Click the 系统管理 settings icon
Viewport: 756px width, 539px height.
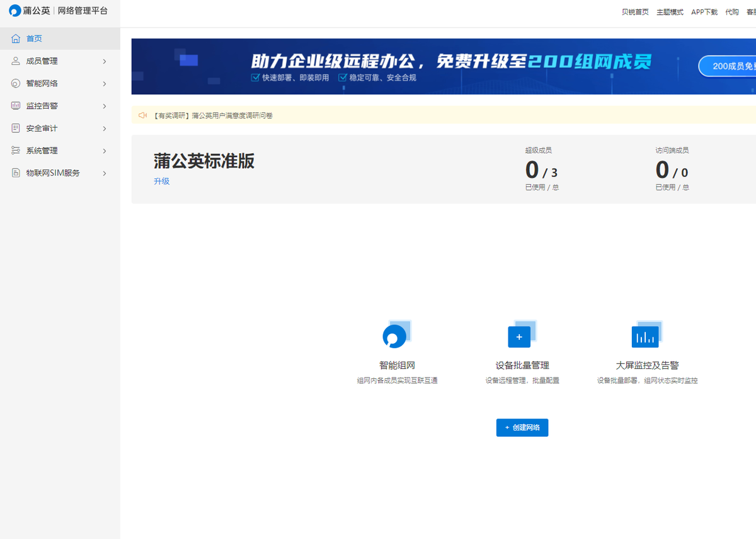tap(16, 151)
